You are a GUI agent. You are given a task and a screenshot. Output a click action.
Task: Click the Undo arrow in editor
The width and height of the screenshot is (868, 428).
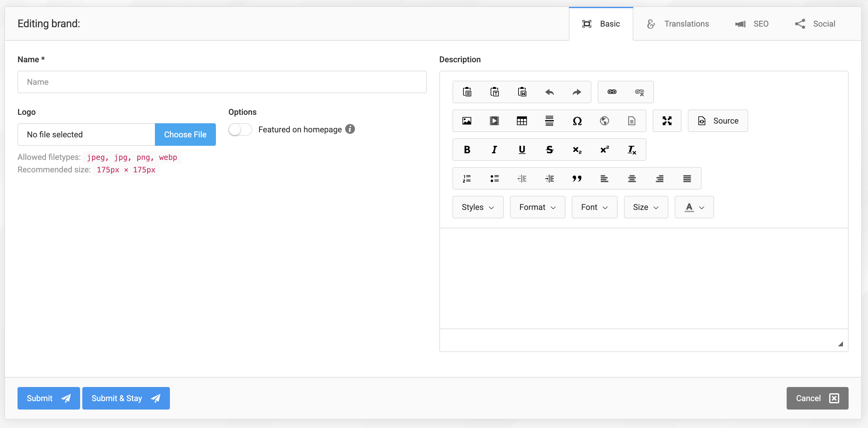point(549,92)
